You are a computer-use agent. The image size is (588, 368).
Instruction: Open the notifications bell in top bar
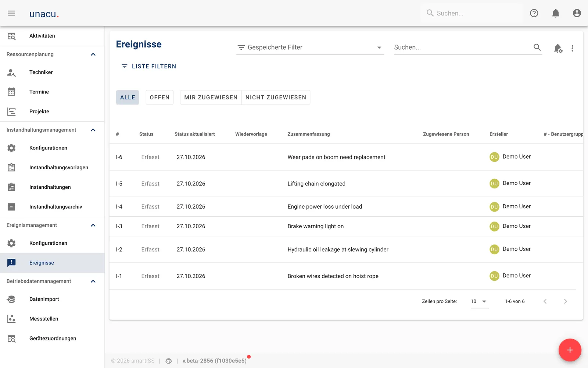(556, 13)
